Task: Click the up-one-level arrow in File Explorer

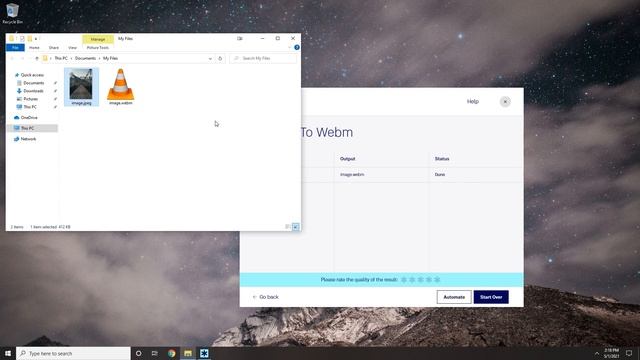Action: pyautogui.click(x=37, y=58)
